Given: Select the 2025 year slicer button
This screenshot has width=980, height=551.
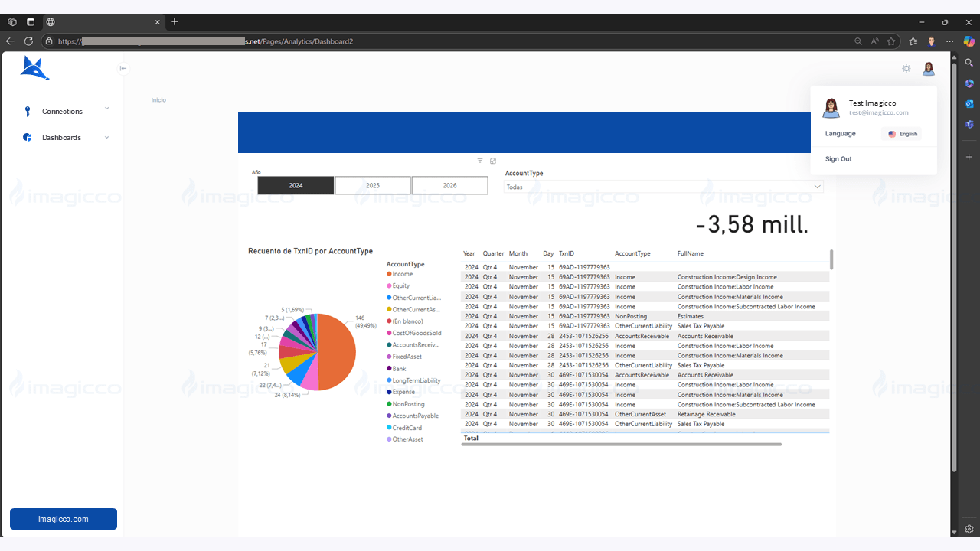Looking at the screenshot, I should click(x=373, y=185).
